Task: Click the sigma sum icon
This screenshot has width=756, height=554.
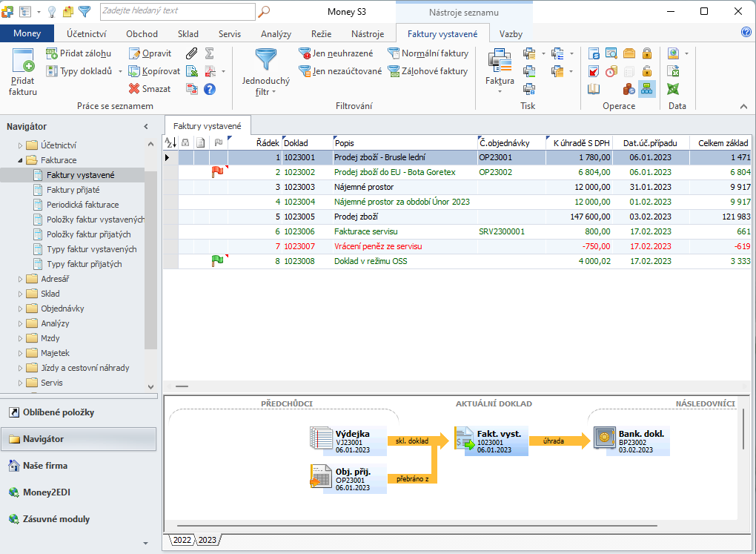Action: coord(209,53)
